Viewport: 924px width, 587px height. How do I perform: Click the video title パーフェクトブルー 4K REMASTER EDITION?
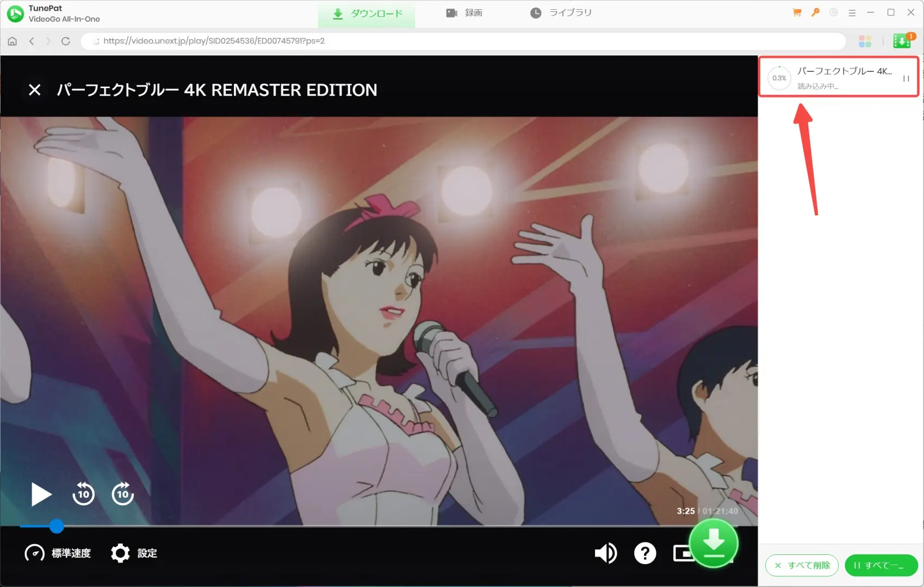[217, 90]
